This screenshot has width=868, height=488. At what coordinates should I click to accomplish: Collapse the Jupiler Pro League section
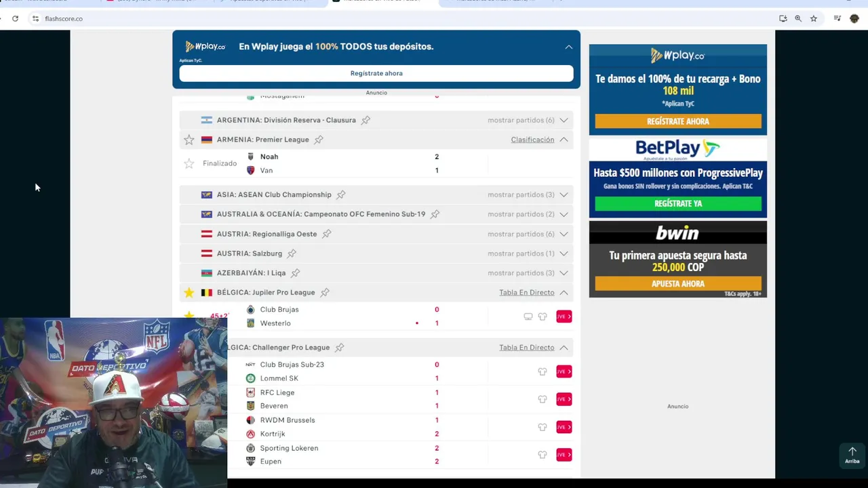pos(564,293)
